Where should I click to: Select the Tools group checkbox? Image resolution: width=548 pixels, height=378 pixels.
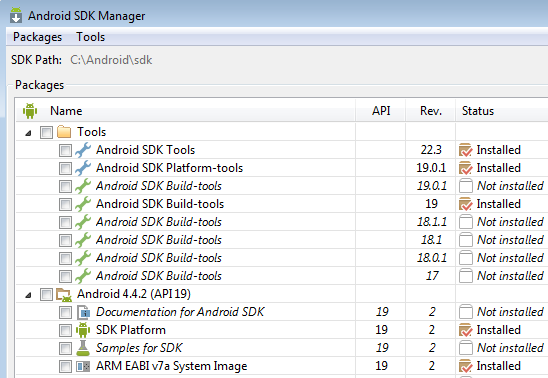(x=46, y=132)
